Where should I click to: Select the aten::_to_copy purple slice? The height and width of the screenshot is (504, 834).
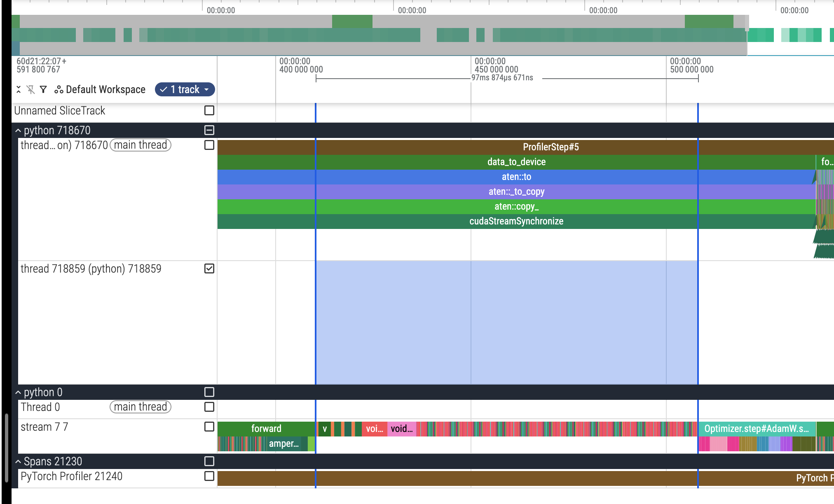(516, 191)
